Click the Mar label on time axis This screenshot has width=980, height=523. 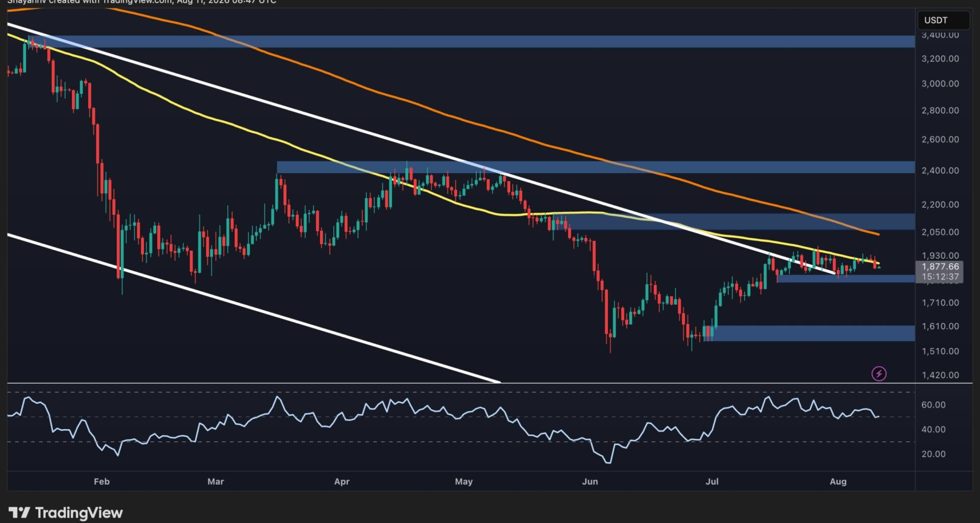pos(215,481)
